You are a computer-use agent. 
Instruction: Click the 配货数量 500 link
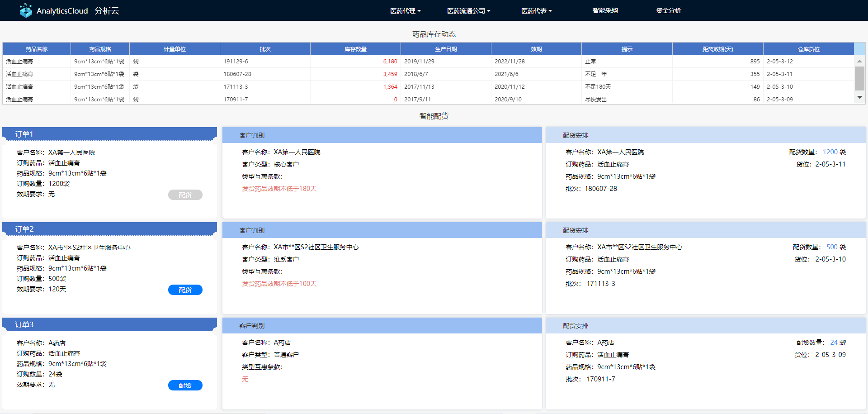(x=831, y=247)
